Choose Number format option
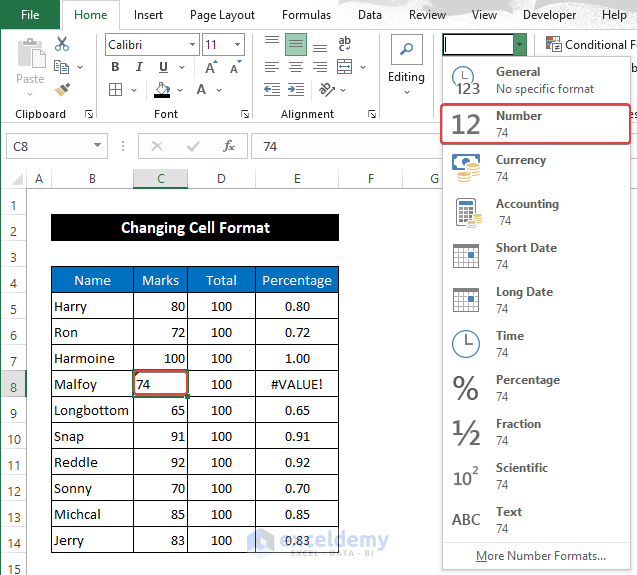This screenshot has width=637, height=575. (536, 124)
